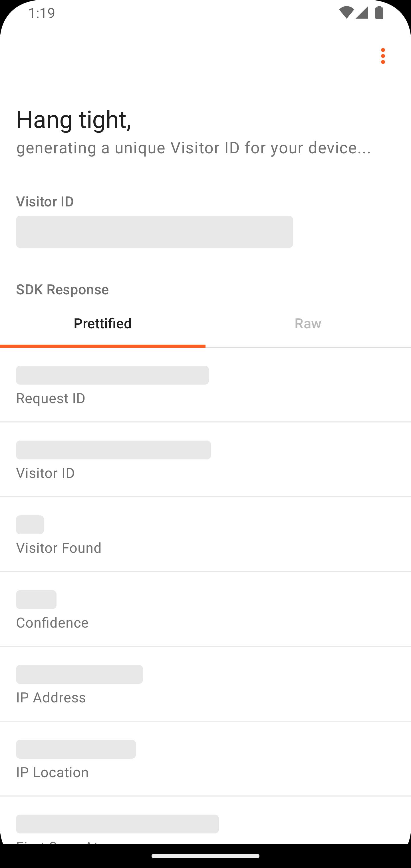The height and width of the screenshot is (868, 411).
Task: Tap the IP Address placeholder value
Action: [80, 674]
